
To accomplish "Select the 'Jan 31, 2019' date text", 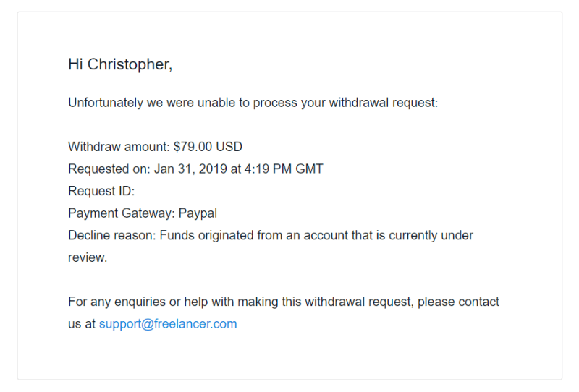I will tap(190, 169).
